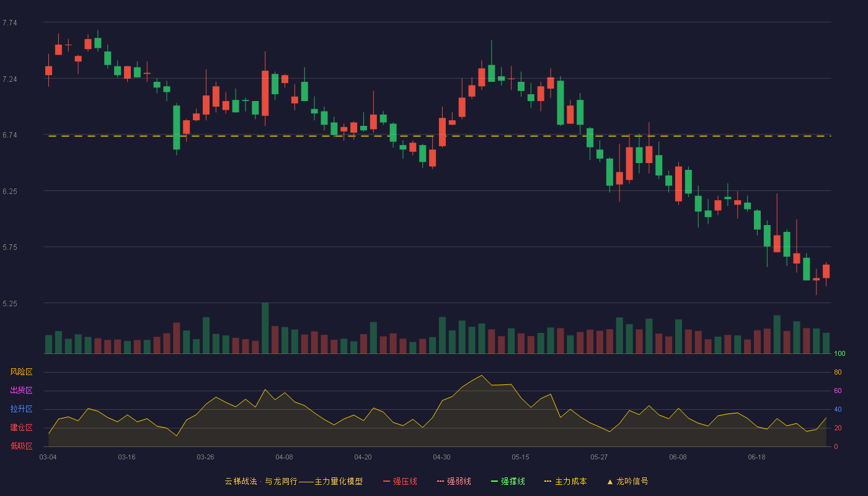Click the 低吸区 zone label

pos(21,446)
